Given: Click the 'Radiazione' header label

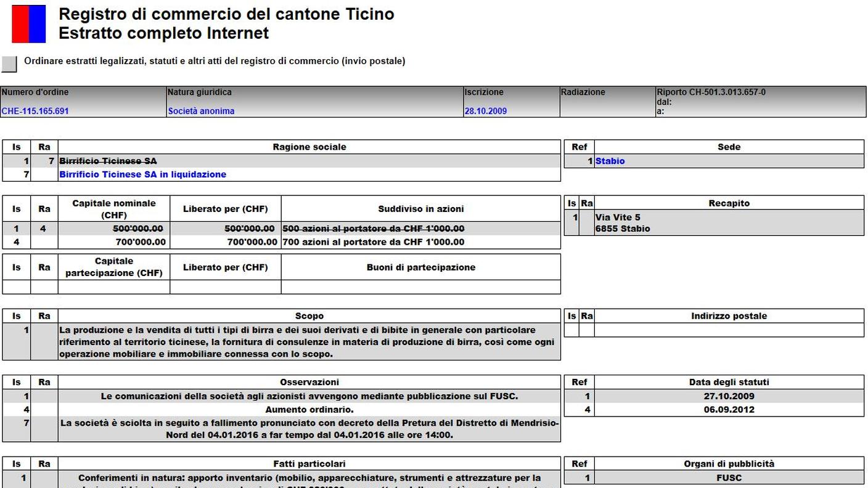Looking at the screenshot, I should pyautogui.click(x=583, y=92).
